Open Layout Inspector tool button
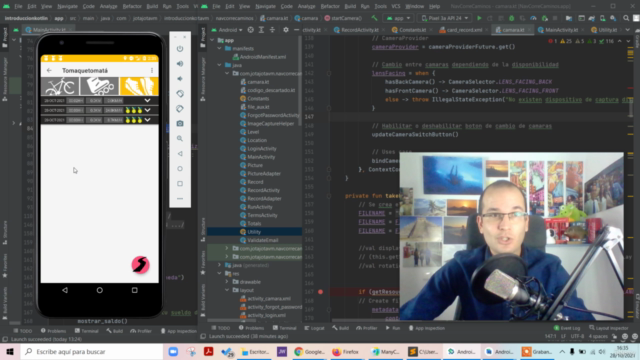 [609, 328]
